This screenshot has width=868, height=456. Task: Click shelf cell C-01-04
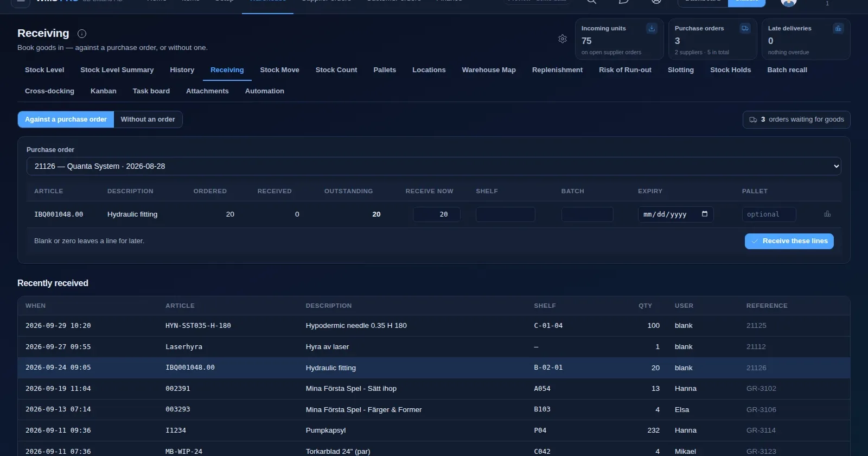click(548, 326)
